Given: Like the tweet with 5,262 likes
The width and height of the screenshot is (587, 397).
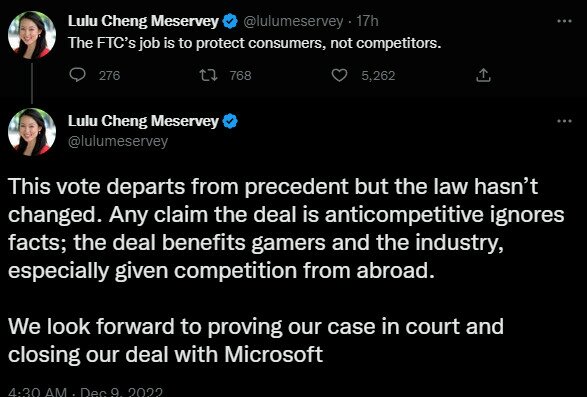Looking at the screenshot, I should click(339, 76).
